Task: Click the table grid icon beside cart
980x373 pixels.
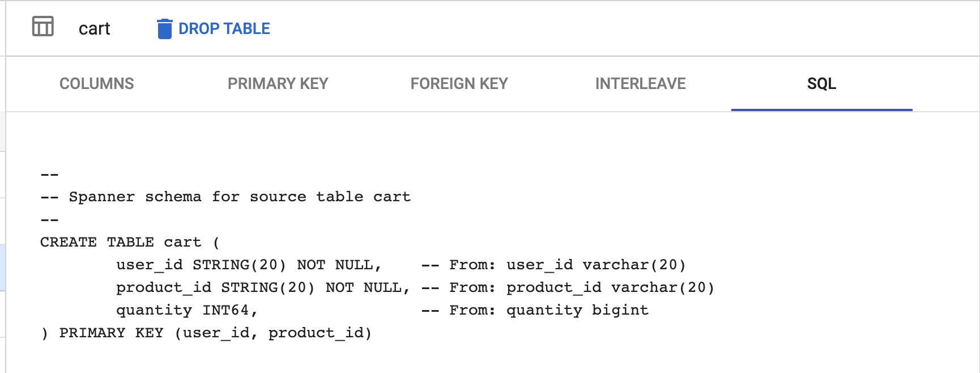Action: (x=43, y=27)
